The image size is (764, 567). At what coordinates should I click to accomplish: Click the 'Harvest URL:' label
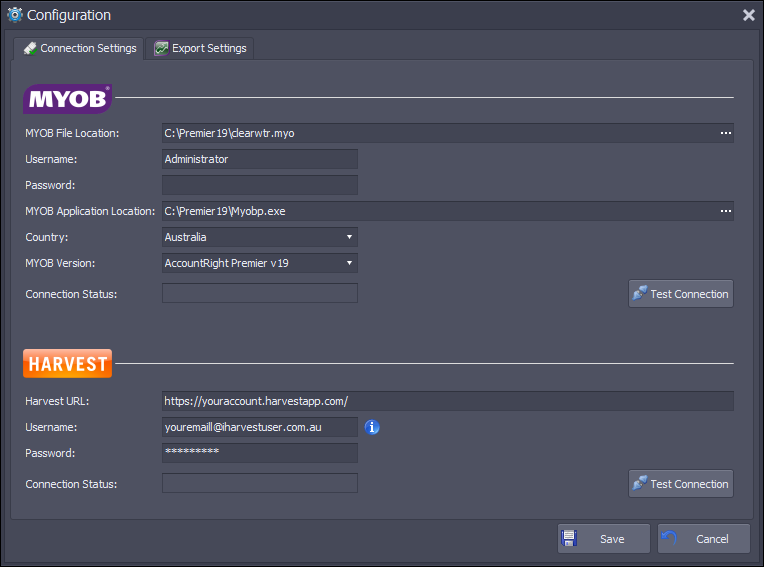tap(57, 401)
